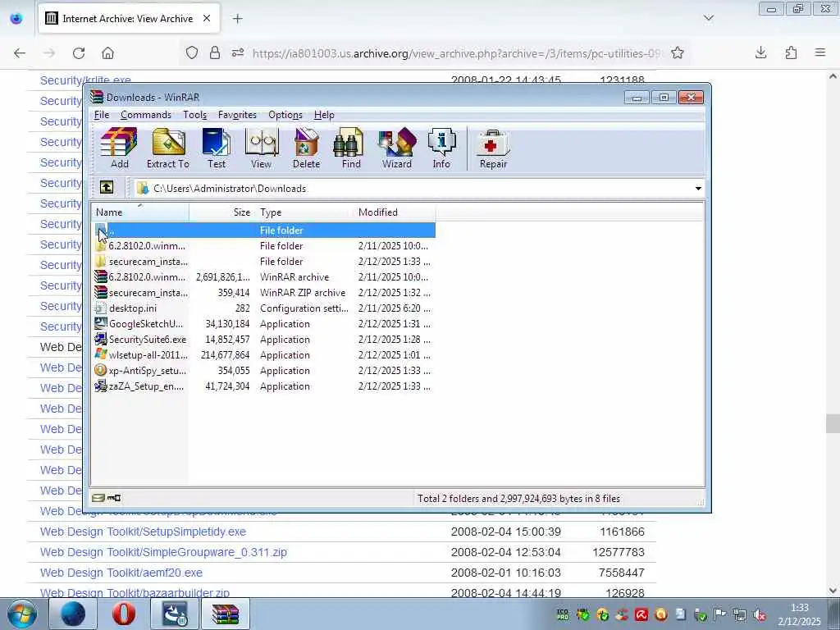Screen dimensions: 840x630
Task: Click the key password icon in status bar
Action: click(113, 498)
